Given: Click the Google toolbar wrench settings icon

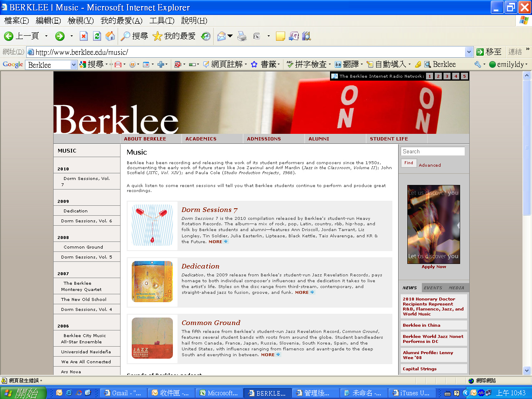Looking at the screenshot, I should (x=478, y=64).
